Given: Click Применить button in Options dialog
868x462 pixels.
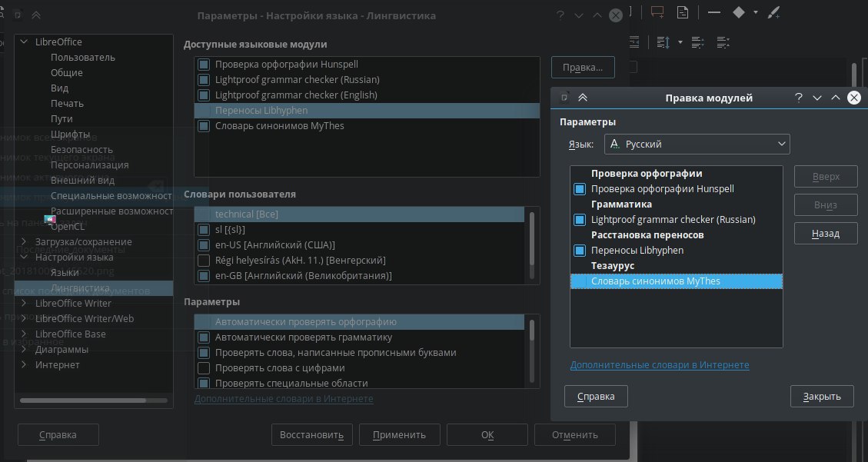Looking at the screenshot, I should [x=399, y=435].
